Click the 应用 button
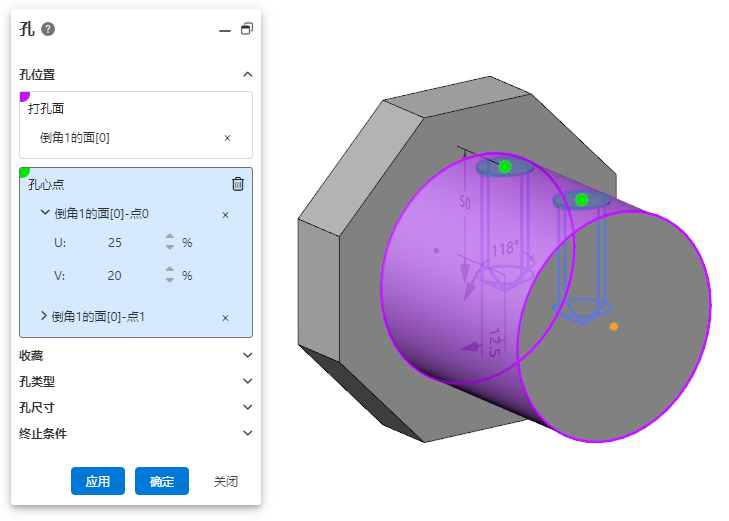The image size is (729, 521). pos(97,481)
